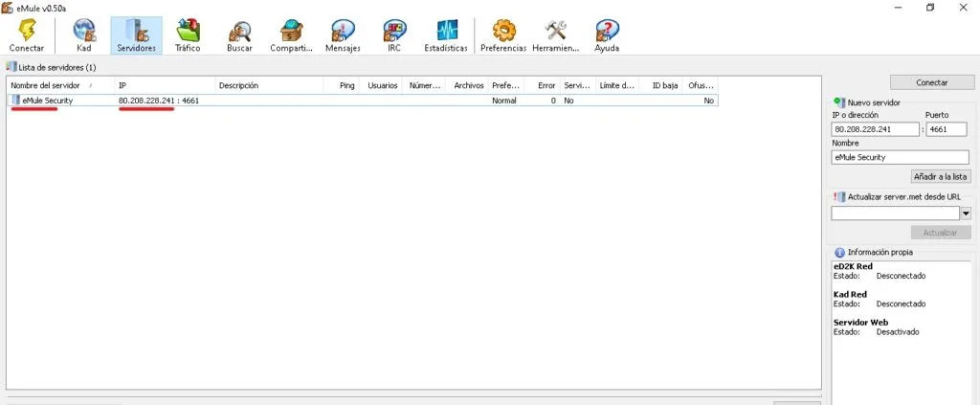
Task: Click the Conectar lightning toolbar icon
Action: coord(26,35)
